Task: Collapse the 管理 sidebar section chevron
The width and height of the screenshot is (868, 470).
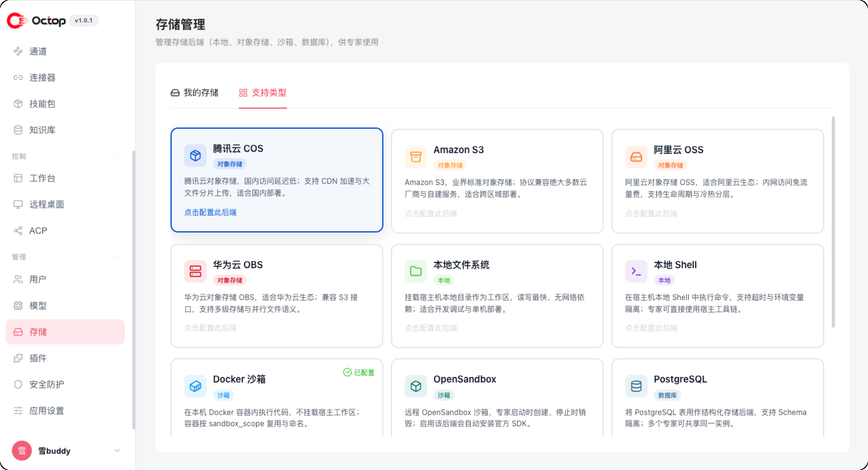Action: (x=114, y=257)
